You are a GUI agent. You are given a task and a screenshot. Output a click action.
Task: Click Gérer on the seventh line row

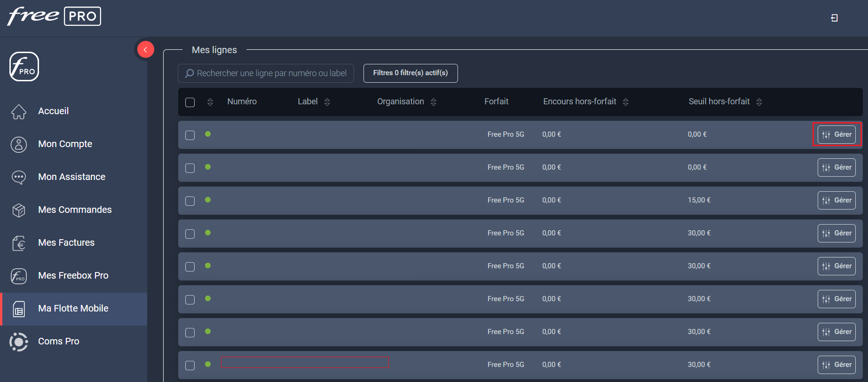pyautogui.click(x=836, y=332)
